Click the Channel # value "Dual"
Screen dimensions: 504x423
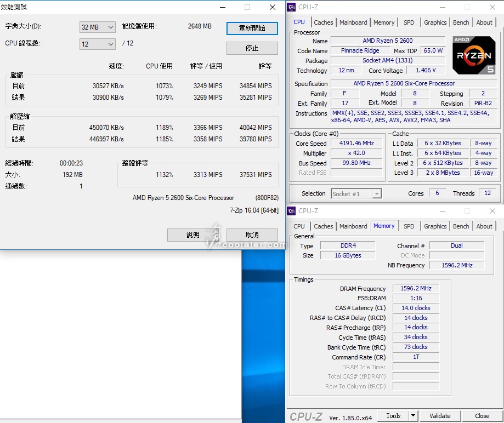point(457,245)
